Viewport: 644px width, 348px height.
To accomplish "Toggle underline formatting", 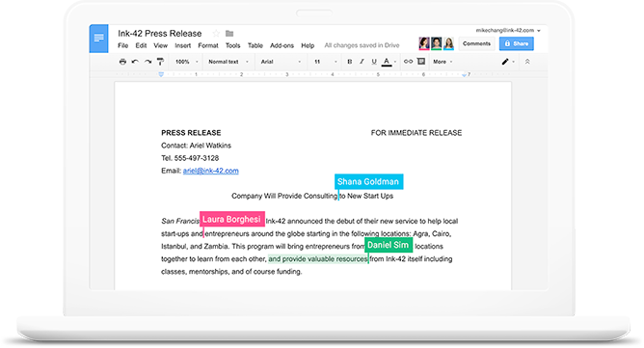I will pos(374,62).
